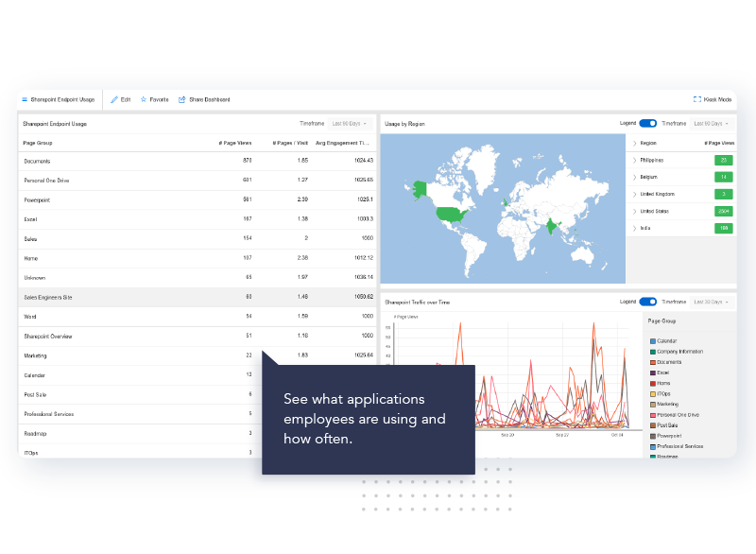Select the Professional Services table row

pos(140,414)
